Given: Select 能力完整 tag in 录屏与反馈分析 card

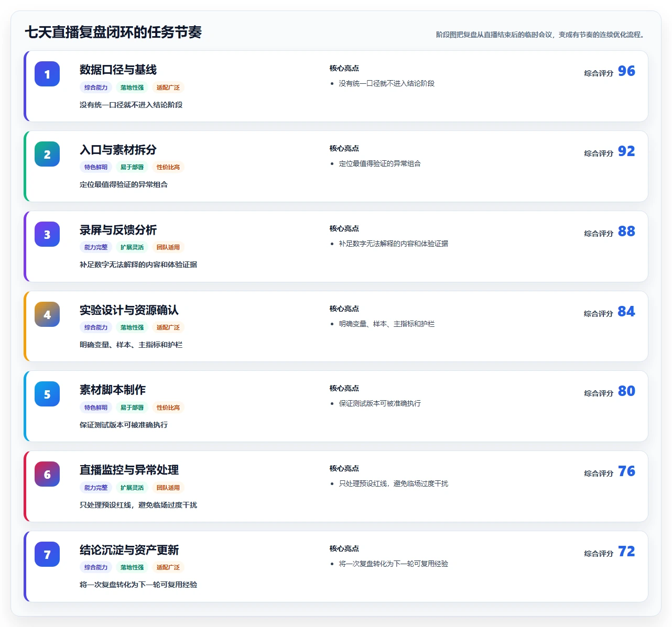Looking at the screenshot, I should pos(96,247).
